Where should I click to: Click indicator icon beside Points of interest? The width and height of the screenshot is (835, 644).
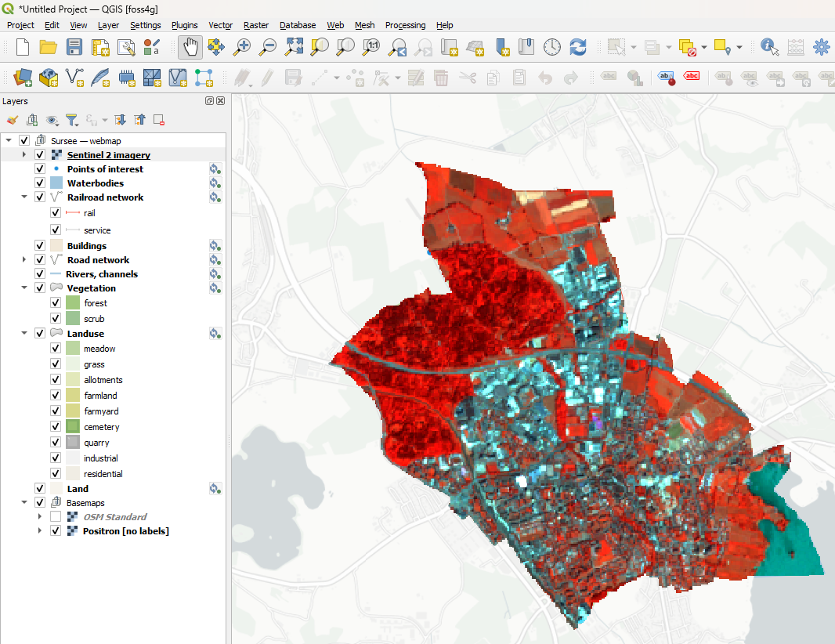click(x=215, y=169)
